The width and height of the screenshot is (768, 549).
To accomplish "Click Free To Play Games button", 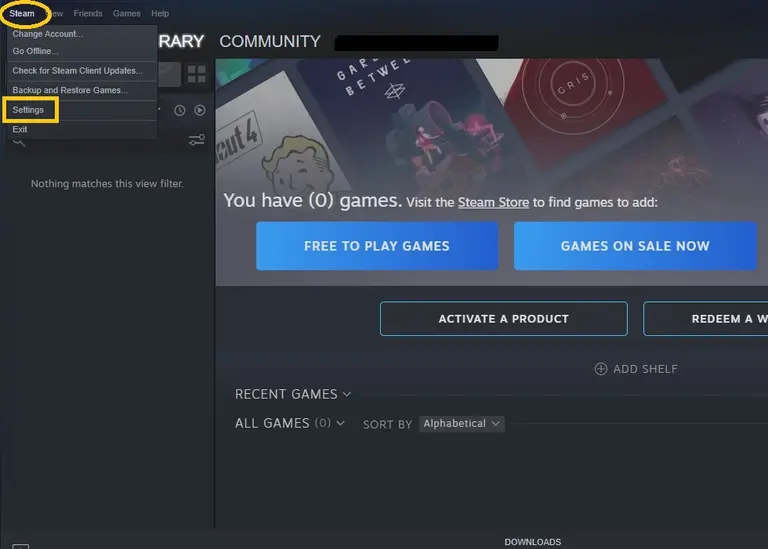I will [377, 246].
